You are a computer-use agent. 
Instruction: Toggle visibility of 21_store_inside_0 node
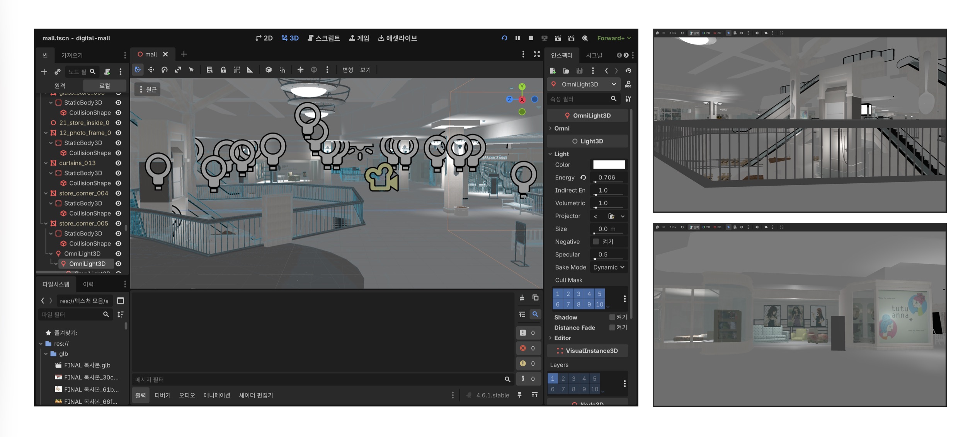click(119, 123)
